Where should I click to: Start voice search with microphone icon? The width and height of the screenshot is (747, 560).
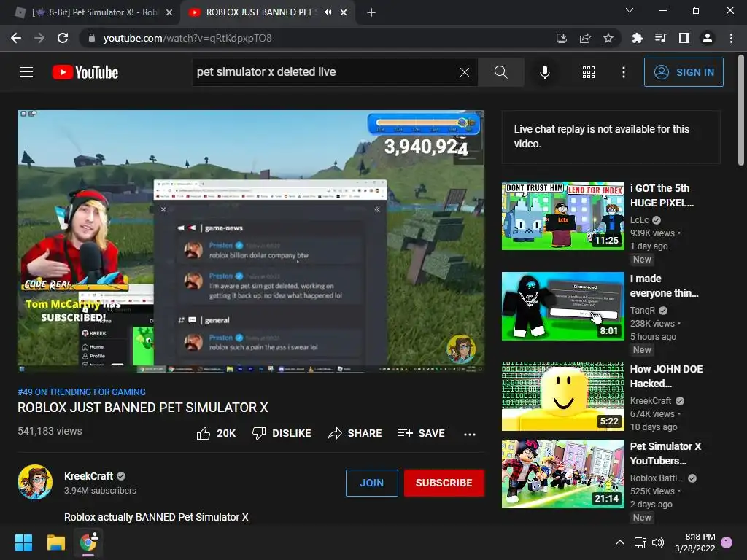click(544, 72)
